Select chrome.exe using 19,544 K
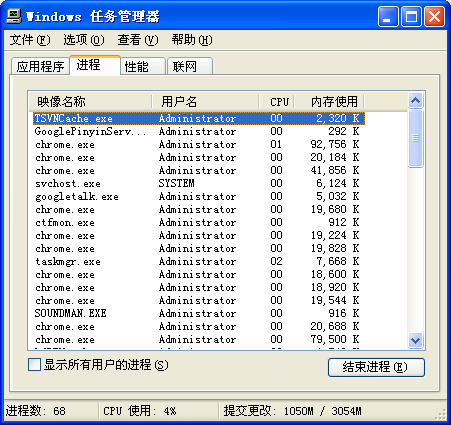 pyautogui.click(x=199, y=300)
